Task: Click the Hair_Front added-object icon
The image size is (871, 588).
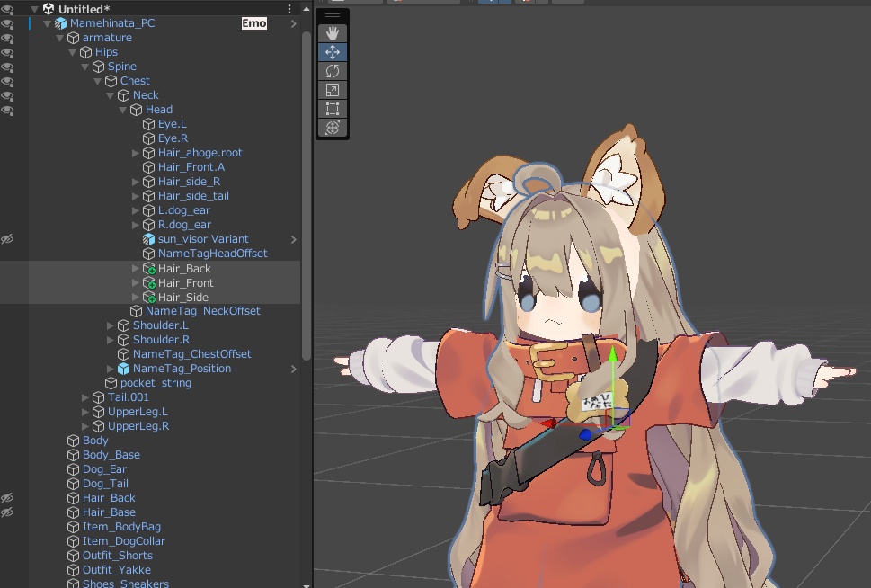Action: (149, 283)
